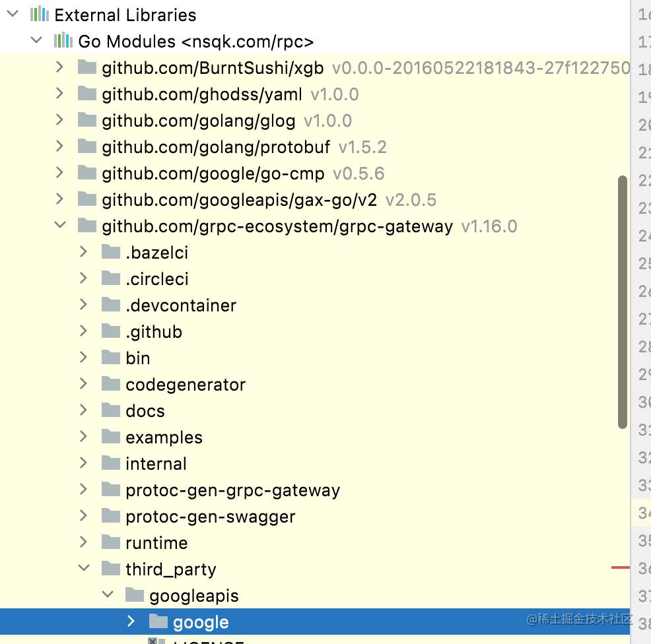Click folder icon of google/go-cmp
The width and height of the screenshot is (651, 644).
coord(87,172)
